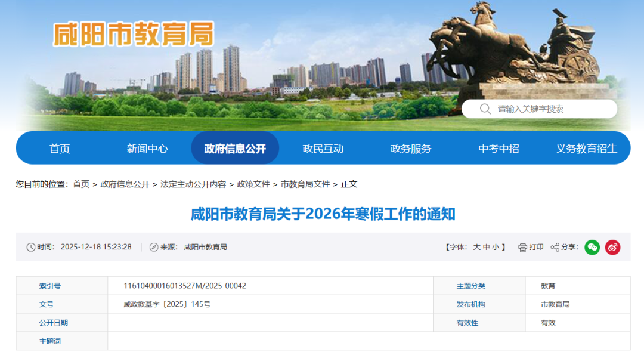The image size is (644, 355).
Task: Set font size to 大
Action: coord(476,247)
